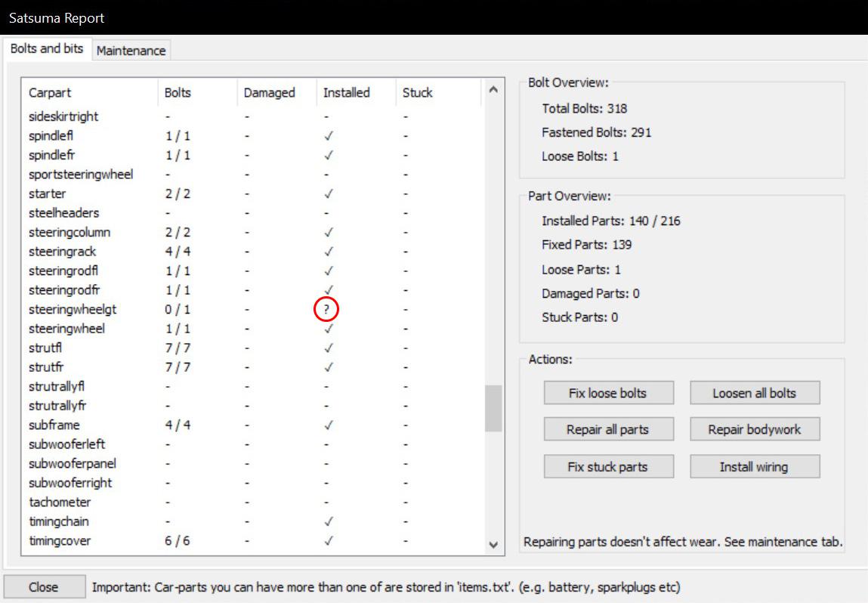
Task: Close the Satsuma Report dialog
Action: tap(45, 587)
